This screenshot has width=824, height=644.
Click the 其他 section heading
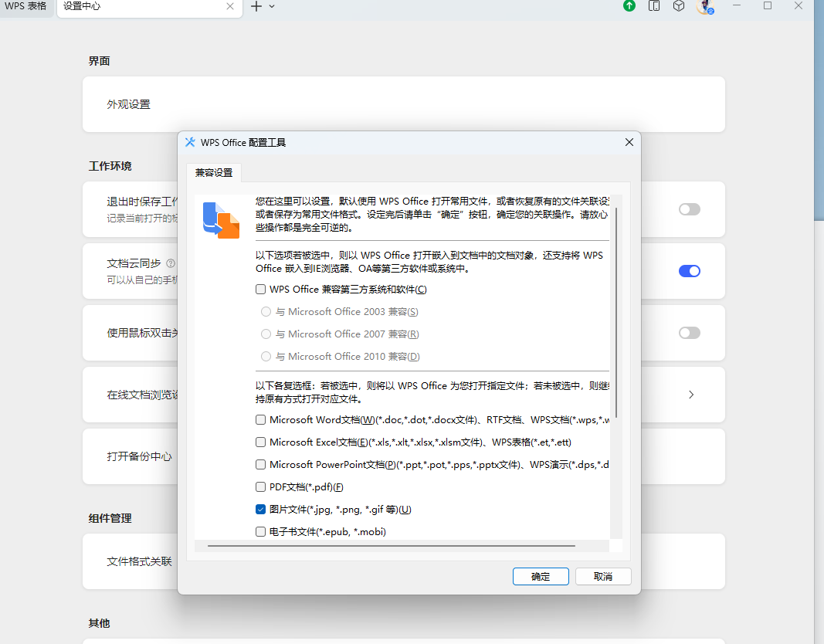pyautogui.click(x=100, y=623)
